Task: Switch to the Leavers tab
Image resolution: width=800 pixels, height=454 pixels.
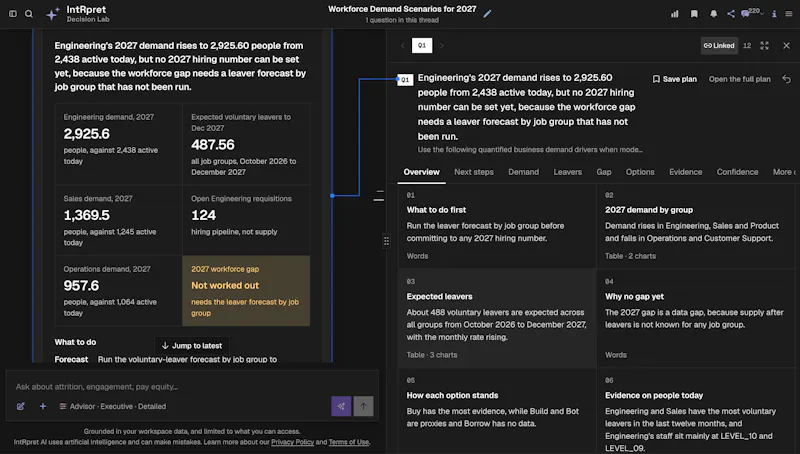Action: (x=567, y=172)
